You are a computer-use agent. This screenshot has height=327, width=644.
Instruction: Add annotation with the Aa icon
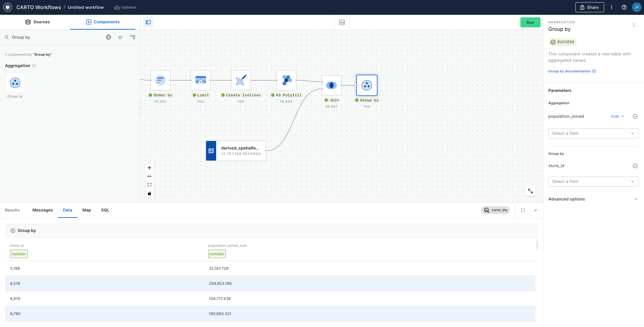point(342,22)
